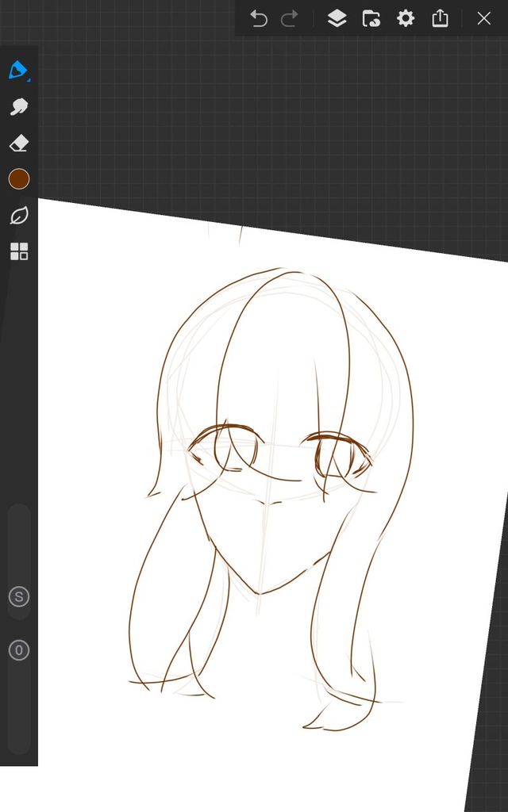Click the leaf-shaped icon in left toolbar
The width and height of the screenshot is (508, 812).
18,216
